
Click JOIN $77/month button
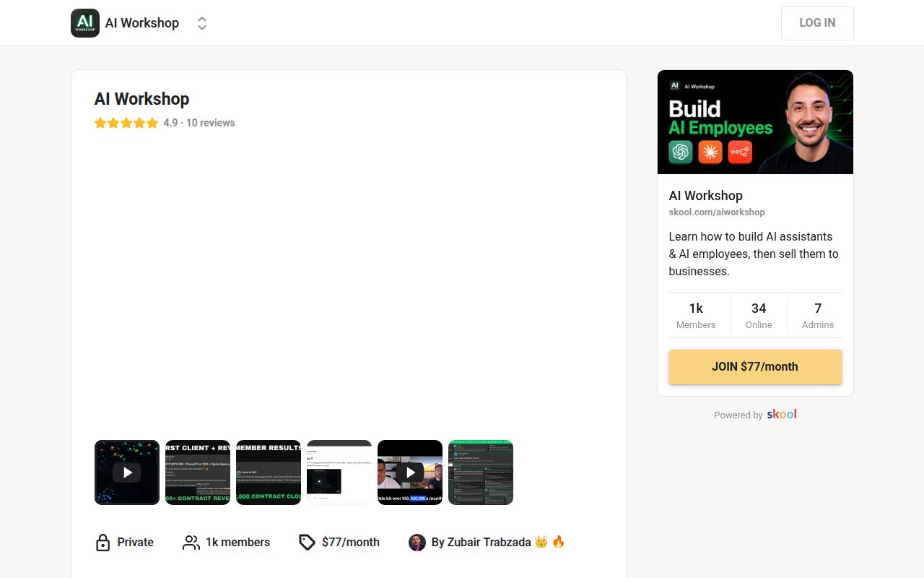tap(755, 367)
